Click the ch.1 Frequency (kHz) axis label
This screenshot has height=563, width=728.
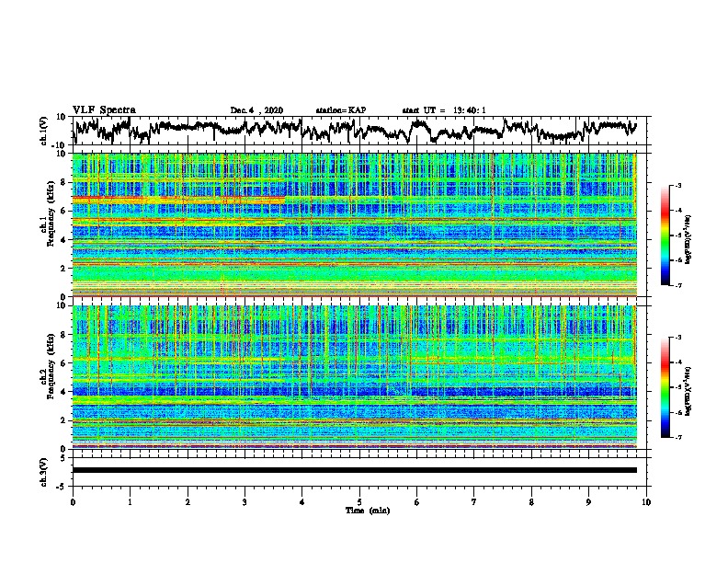(48, 213)
